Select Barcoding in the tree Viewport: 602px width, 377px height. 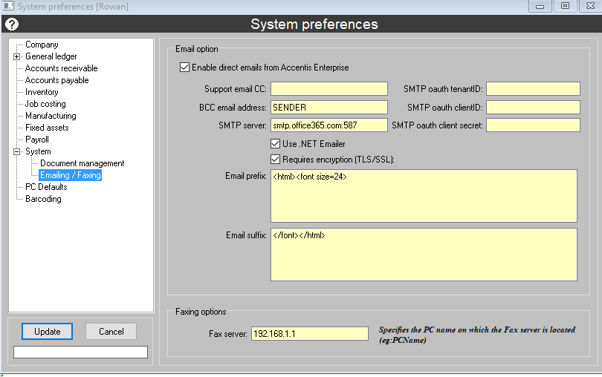point(43,199)
